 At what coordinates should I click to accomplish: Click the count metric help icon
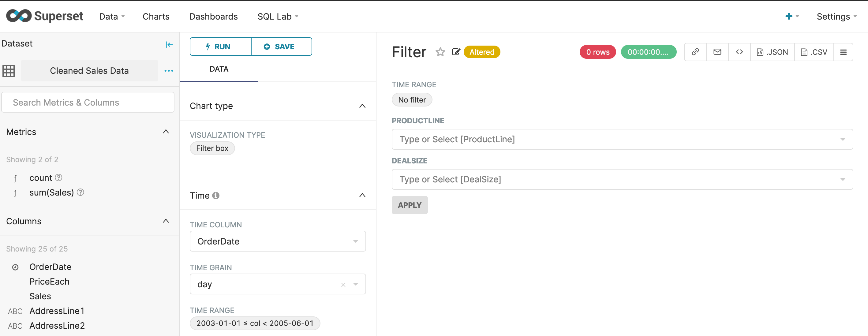coord(59,177)
